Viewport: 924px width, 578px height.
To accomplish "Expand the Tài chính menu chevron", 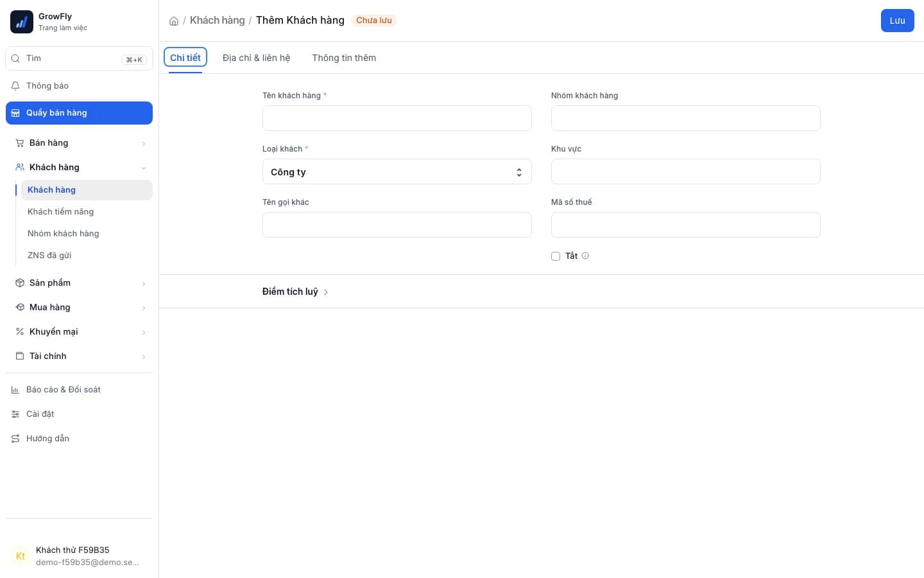I will [x=144, y=357].
